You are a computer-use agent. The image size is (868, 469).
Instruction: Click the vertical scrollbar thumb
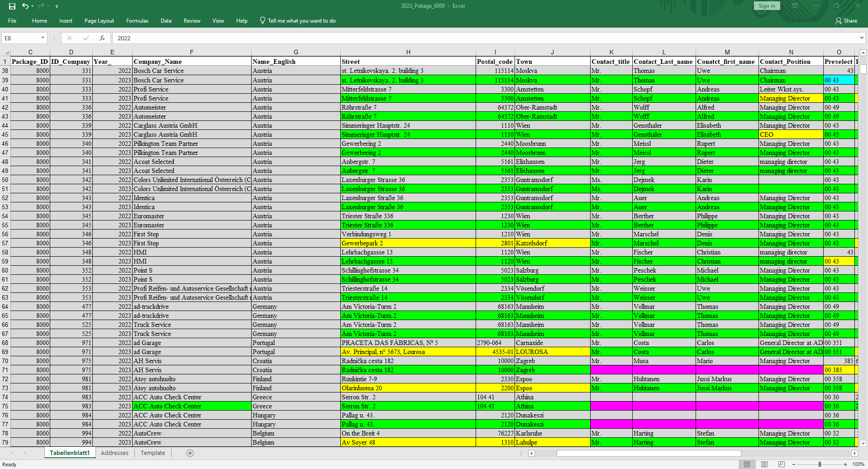[863, 69]
